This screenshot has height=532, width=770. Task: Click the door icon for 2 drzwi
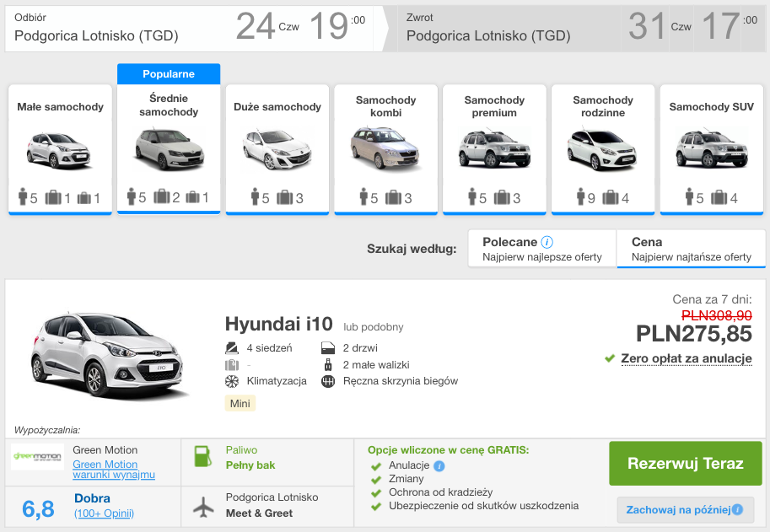click(328, 348)
